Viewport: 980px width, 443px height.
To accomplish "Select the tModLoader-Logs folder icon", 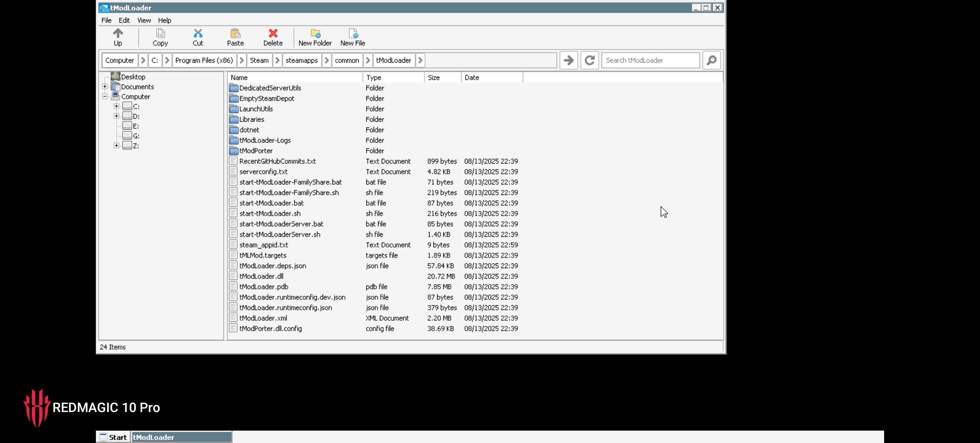I will click(x=234, y=140).
